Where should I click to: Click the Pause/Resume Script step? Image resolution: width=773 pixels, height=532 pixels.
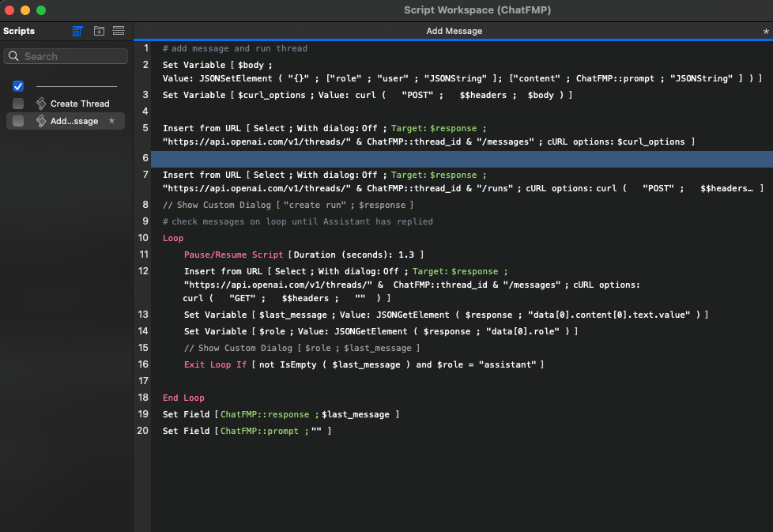pyautogui.click(x=234, y=254)
